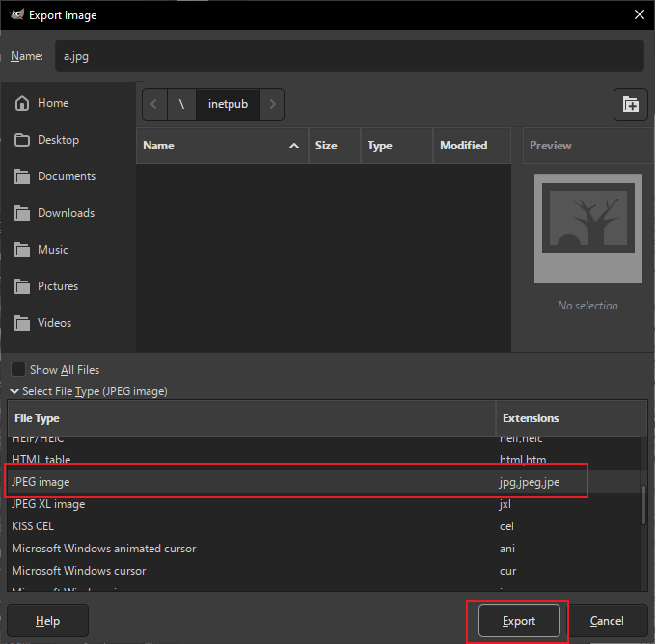This screenshot has height=644, width=655.
Task: Go to Documents folder in sidebar
Action: click(x=66, y=176)
